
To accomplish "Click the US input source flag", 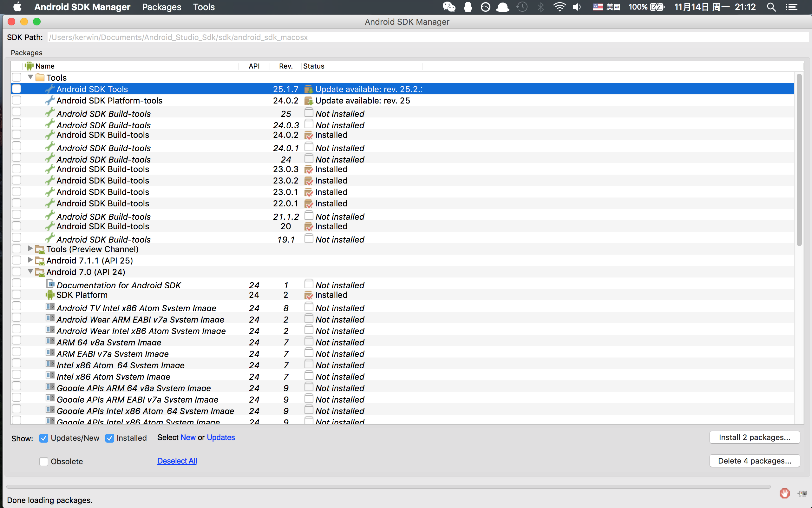I will pyautogui.click(x=598, y=7).
